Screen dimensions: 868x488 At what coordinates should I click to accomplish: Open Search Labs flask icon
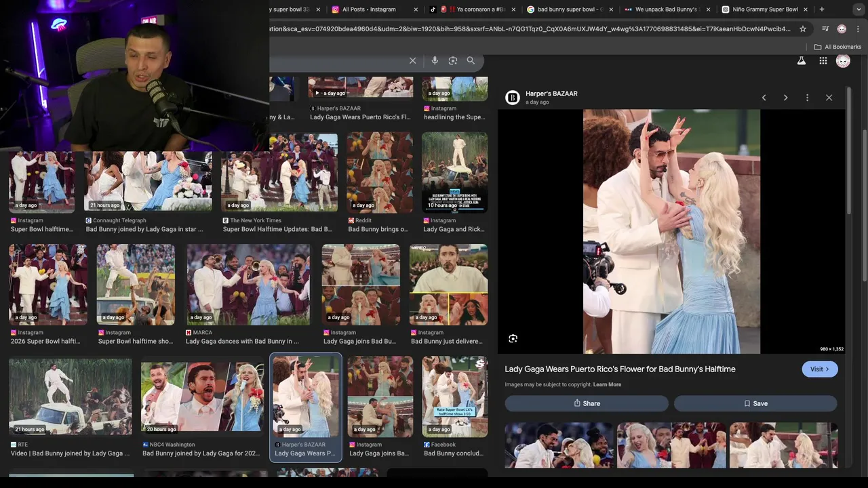point(801,61)
